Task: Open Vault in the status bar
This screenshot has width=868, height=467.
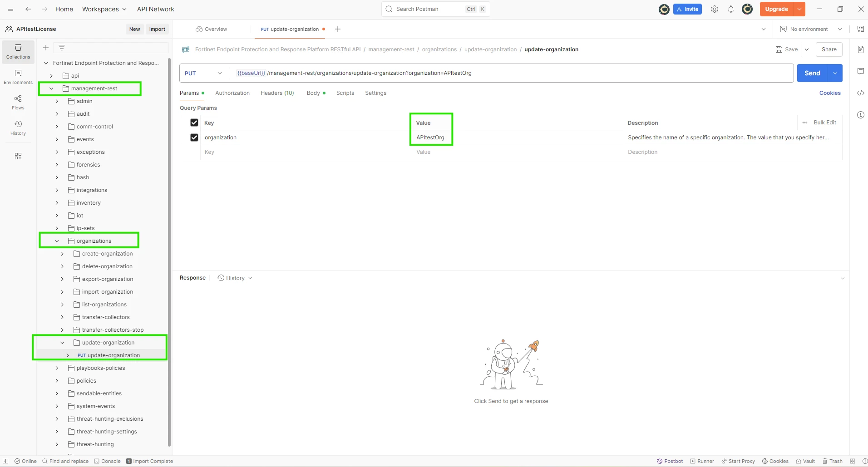Action: point(805,461)
